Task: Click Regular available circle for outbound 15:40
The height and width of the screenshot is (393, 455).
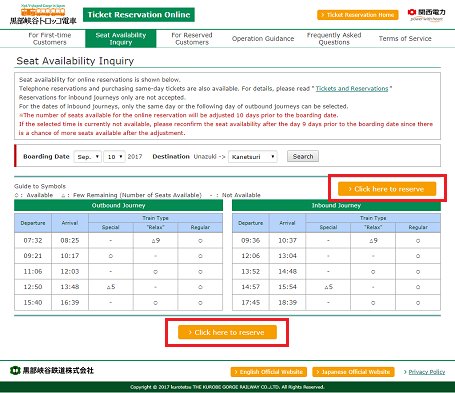Action: point(200,303)
